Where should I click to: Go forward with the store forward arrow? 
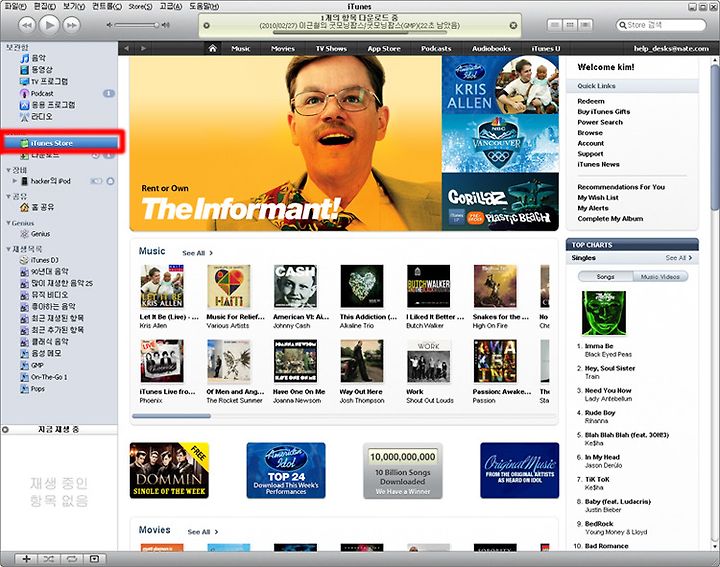[x=143, y=48]
